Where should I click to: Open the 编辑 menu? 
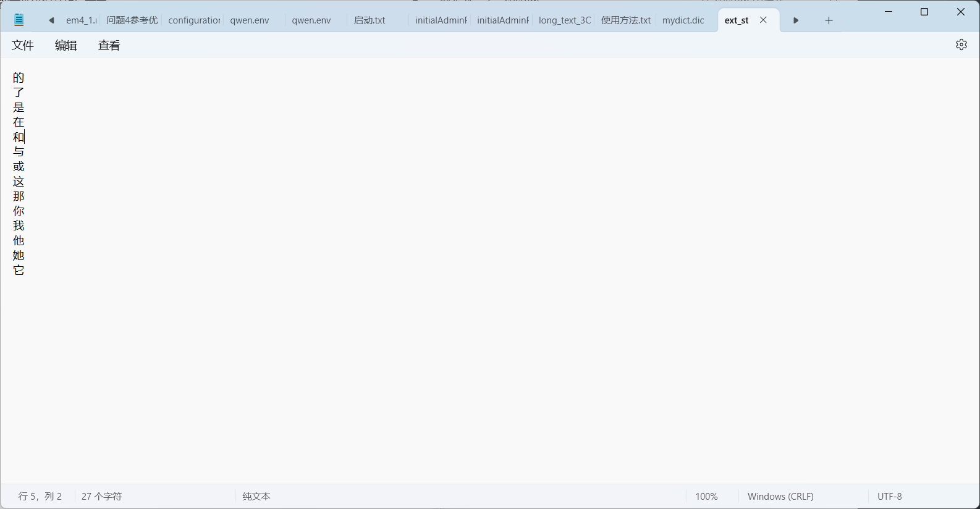66,45
